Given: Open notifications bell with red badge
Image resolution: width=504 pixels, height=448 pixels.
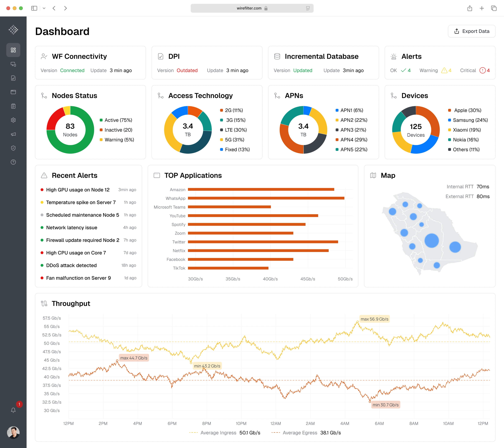Looking at the screenshot, I should pyautogui.click(x=13, y=410).
